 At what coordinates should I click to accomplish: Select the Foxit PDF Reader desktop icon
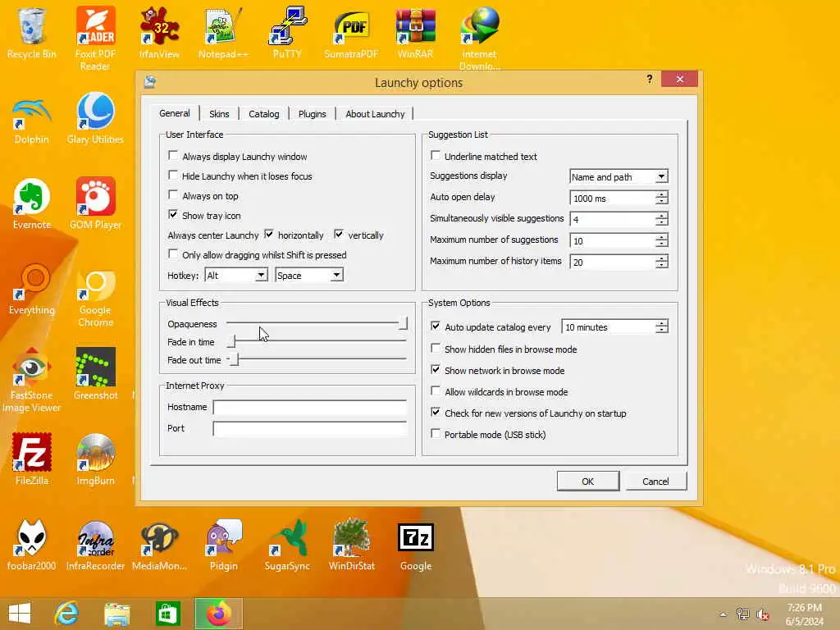(95, 39)
